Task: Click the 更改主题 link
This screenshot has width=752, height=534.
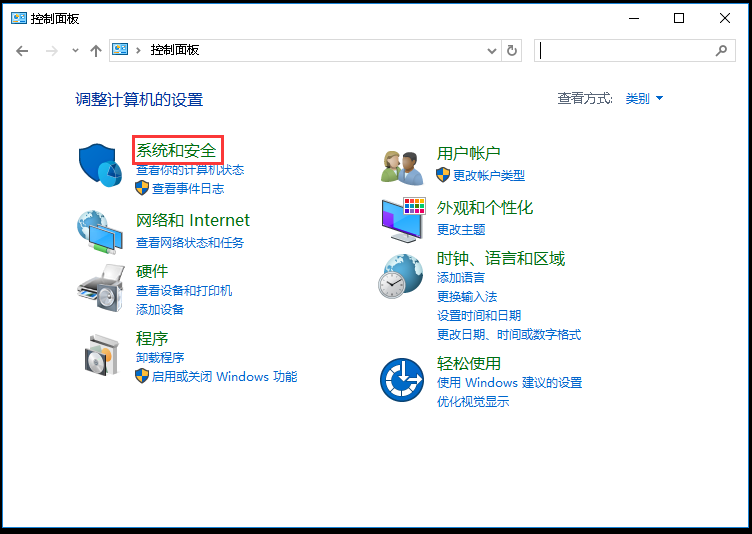Action: (461, 229)
